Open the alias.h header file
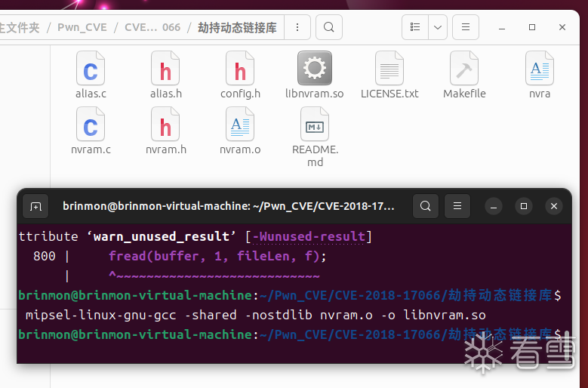Image resolution: width=588 pixels, height=388 pixels. click(x=166, y=75)
